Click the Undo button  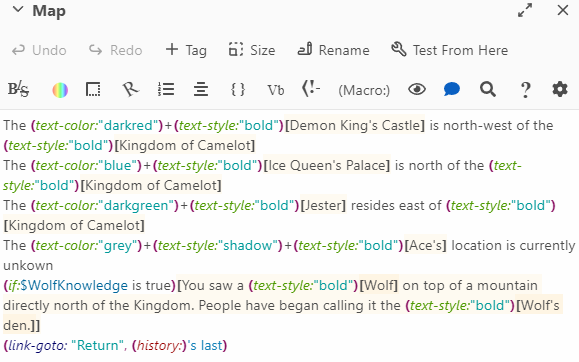[39, 50]
